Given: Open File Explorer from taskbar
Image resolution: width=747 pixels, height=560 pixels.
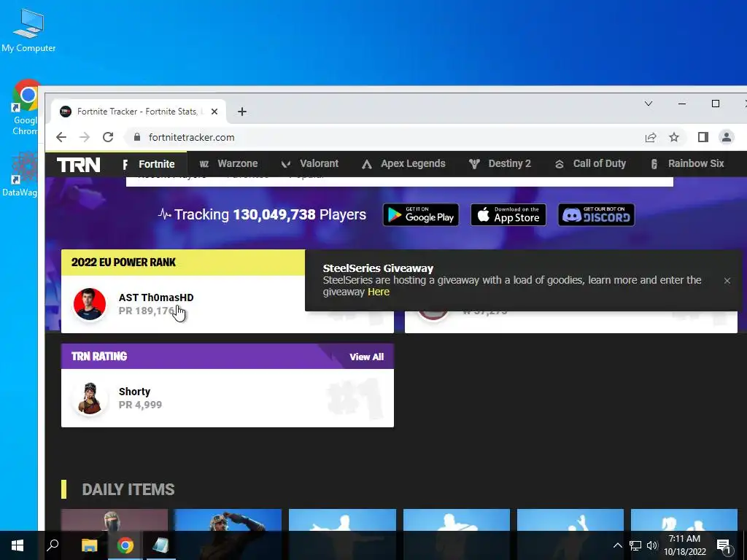Looking at the screenshot, I should coord(89,545).
